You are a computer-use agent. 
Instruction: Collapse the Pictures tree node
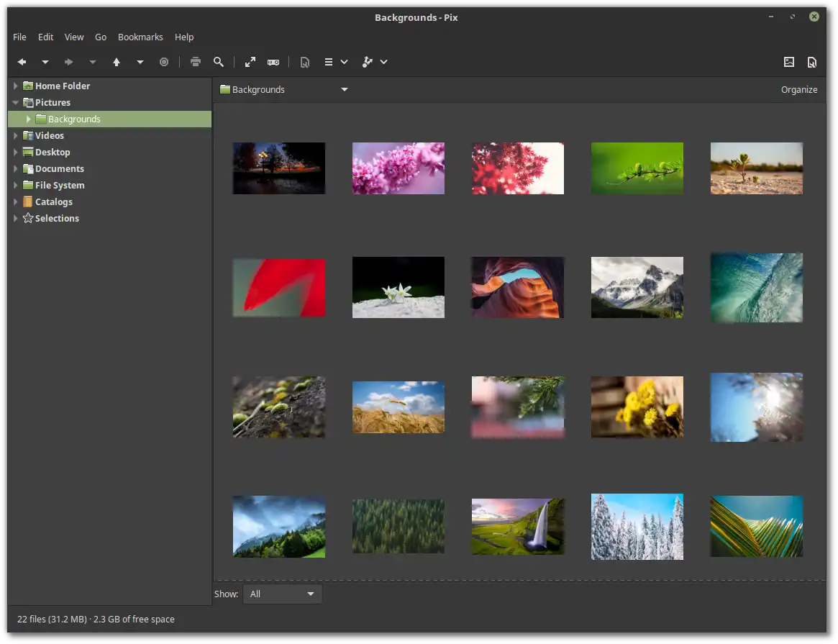[x=16, y=103]
